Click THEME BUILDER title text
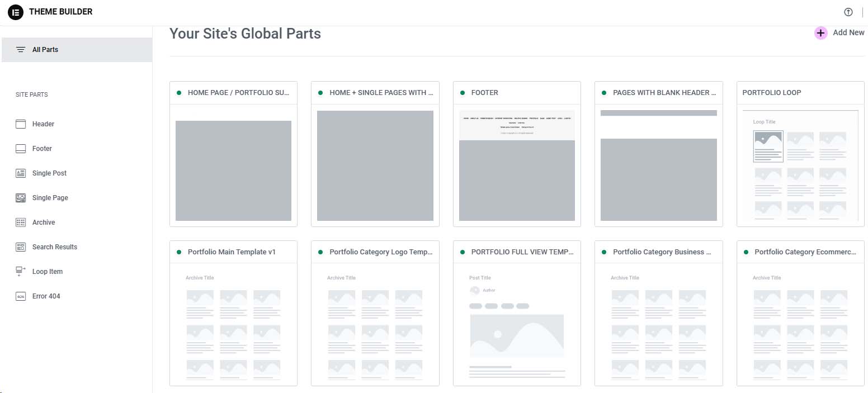The width and height of the screenshot is (868, 393). pyautogui.click(x=61, y=12)
